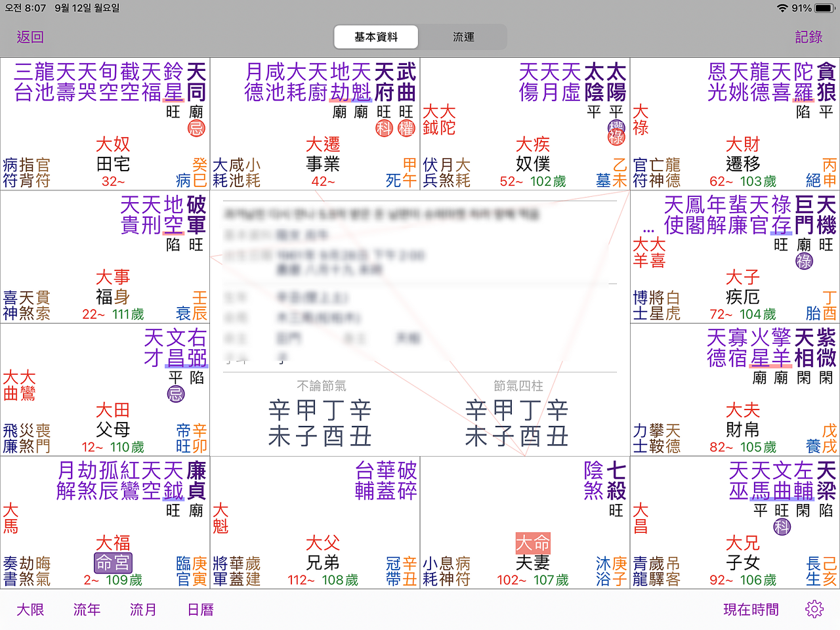Image resolution: width=840 pixels, height=630 pixels.
Task: Tap the 天同 star
Action: point(196,82)
